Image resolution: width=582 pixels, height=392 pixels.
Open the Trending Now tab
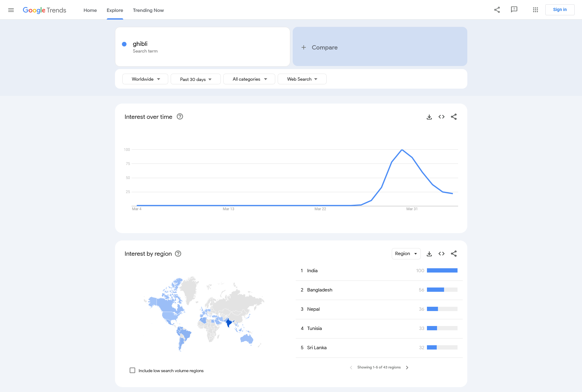148,10
